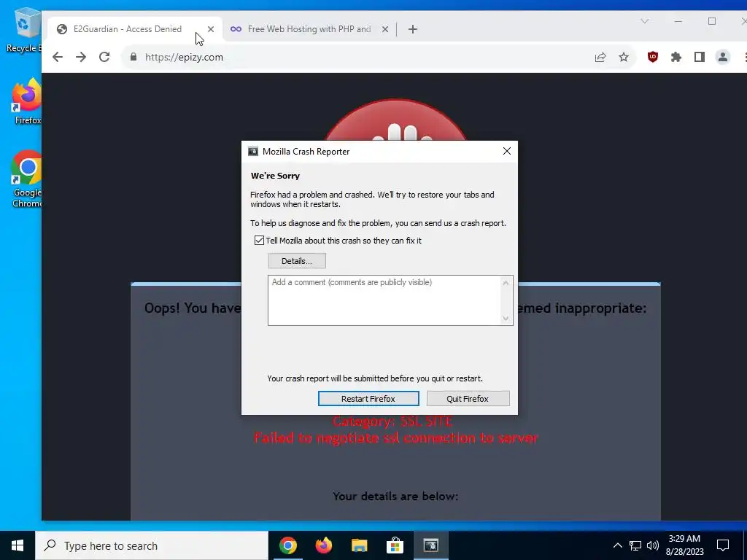Open the Windows Start menu
This screenshot has width=747, height=560.
(x=18, y=545)
